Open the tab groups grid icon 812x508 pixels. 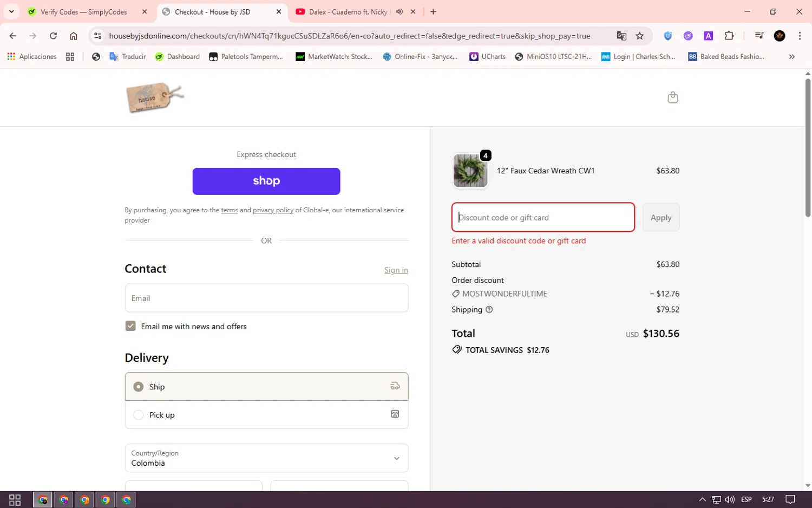click(x=70, y=56)
